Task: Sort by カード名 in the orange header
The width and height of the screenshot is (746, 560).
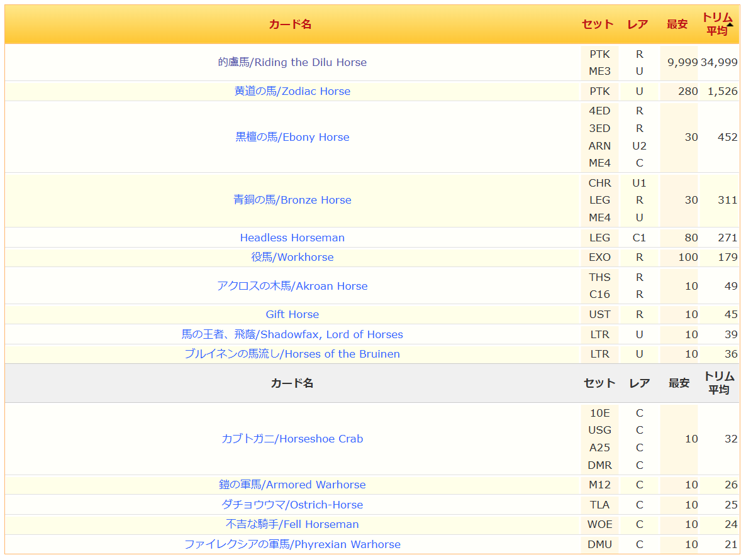Action: point(290,25)
